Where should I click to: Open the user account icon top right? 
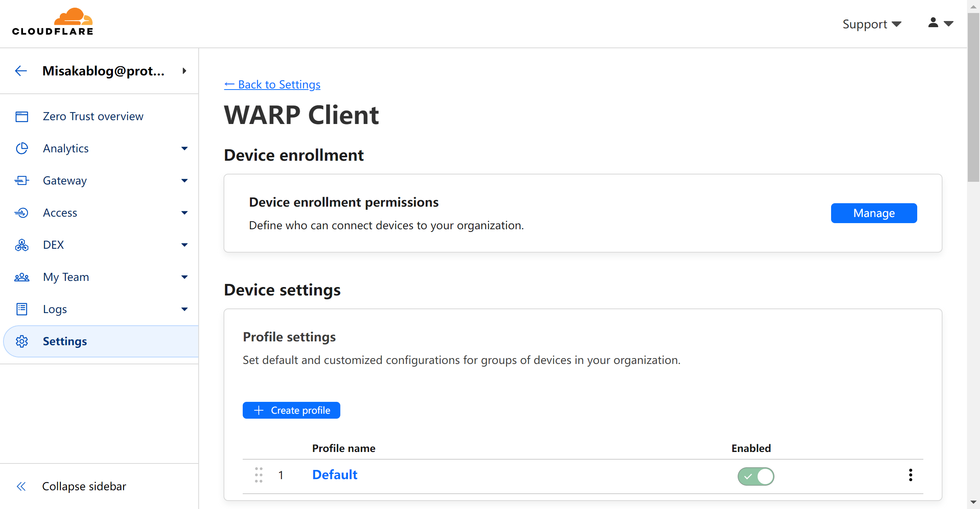(x=933, y=23)
